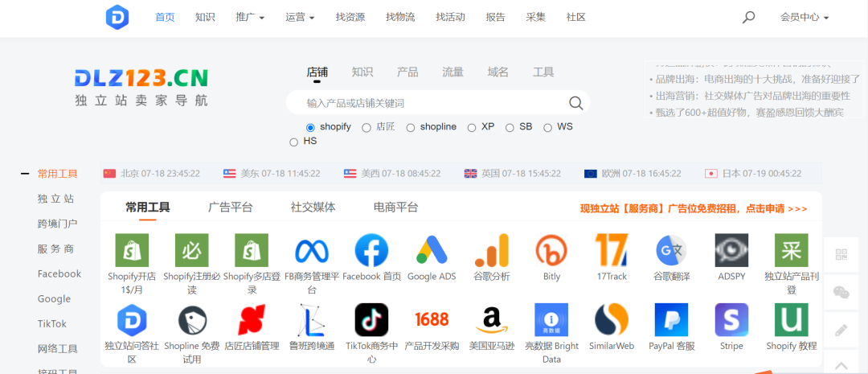This screenshot has width=868, height=374.
Task: Open the Stripe icon
Action: 731,319
